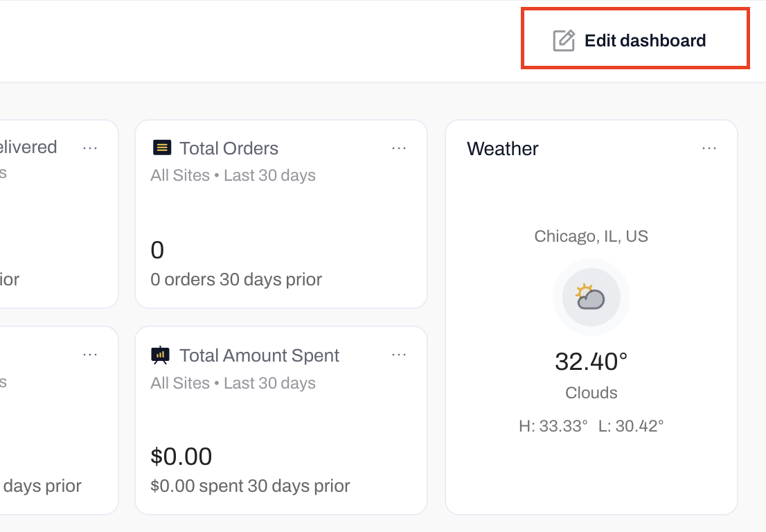
Task: Open the Total Orders three-dot menu
Action: coord(399,148)
